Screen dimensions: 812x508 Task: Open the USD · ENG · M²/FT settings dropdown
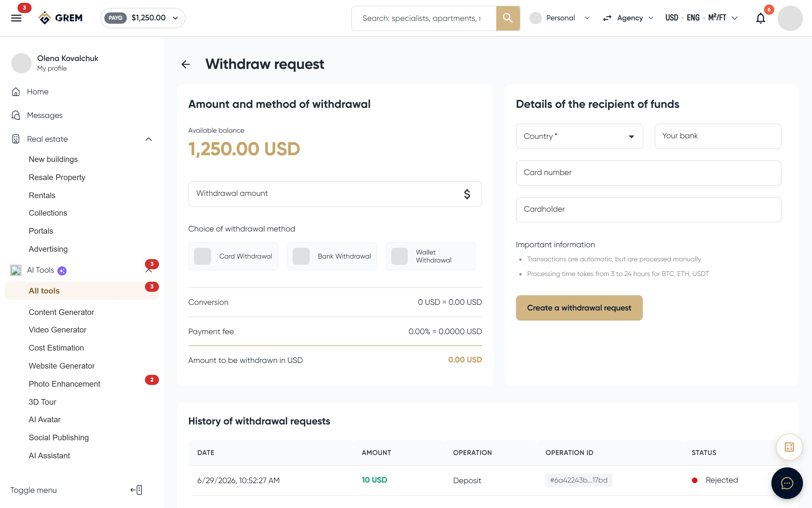(701, 18)
